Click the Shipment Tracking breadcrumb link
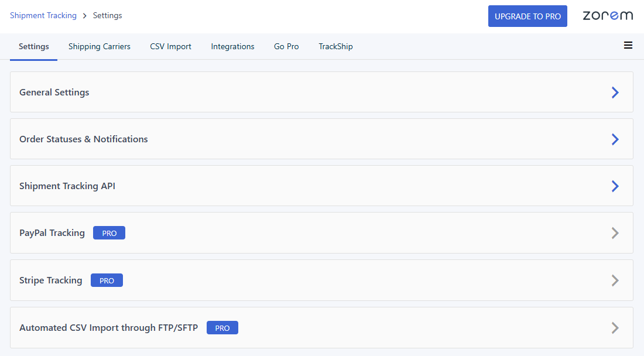Image resolution: width=644 pixels, height=356 pixels. click(43, 15)
